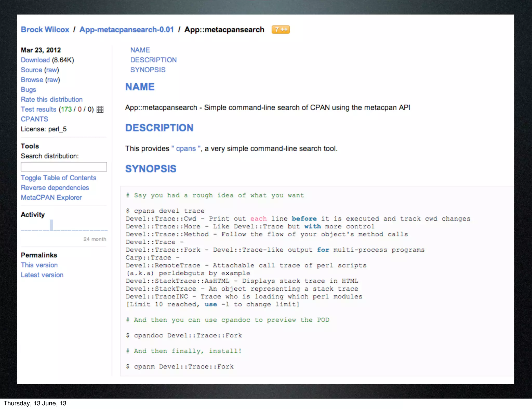Image resolution: width=532 pixels, height=409 pixels.
Task: Jump to SYNOPSIS in contents list
Action: click(x=148, y=70)
